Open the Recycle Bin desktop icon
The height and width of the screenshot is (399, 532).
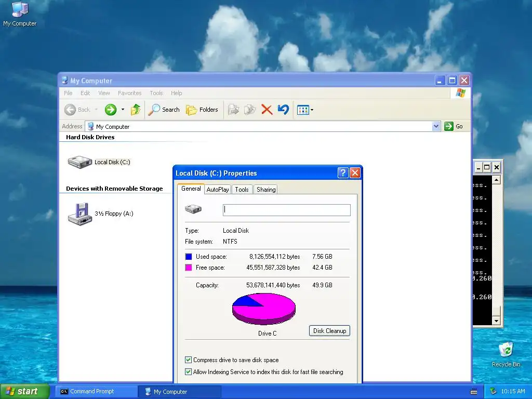[506, 354]
